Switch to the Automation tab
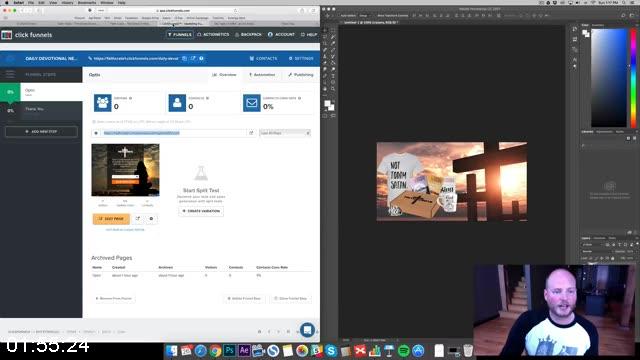640x360 pixels. pos(262,75)
